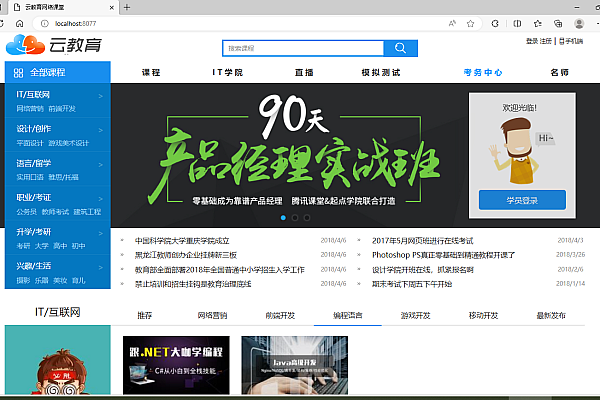
Task: Select the third carousel dot
Action: tap(307, 218)
